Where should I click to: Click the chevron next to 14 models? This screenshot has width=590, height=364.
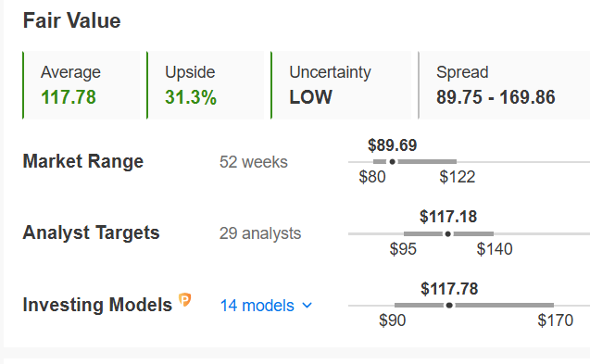(308, 306)
